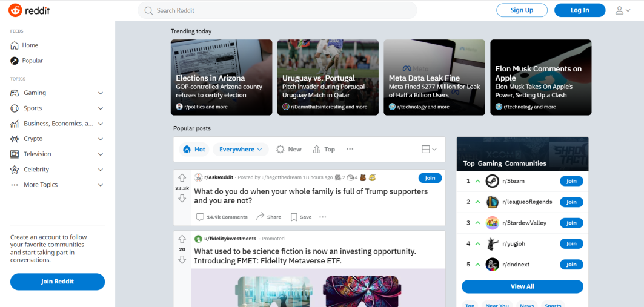Sort popular posts by Top
This screenshot has height=307, width=644.
click(x=324, y=150)
